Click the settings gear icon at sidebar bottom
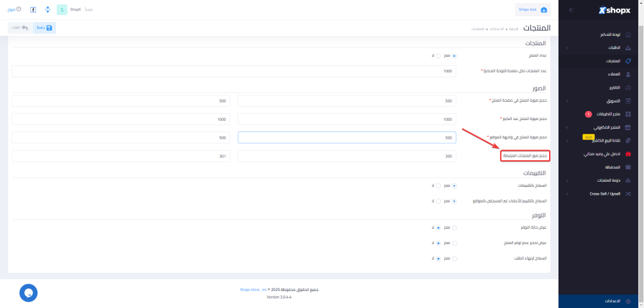Image resolution: width=644 pixels, height=308 pixels. tap(628, 301)
